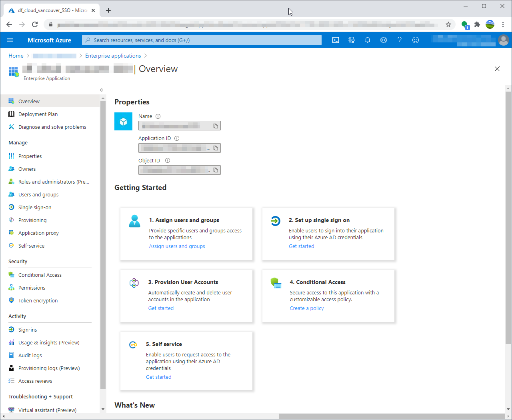Viewport: 512px width, 420px height.
Task: Open the portal settings gear icon
Action: 383,40
